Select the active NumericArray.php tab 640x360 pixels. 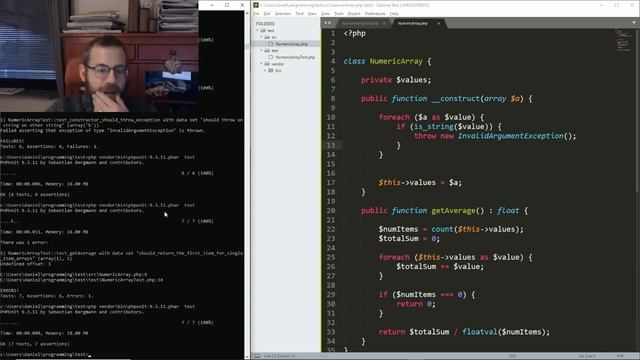(413, 23)
